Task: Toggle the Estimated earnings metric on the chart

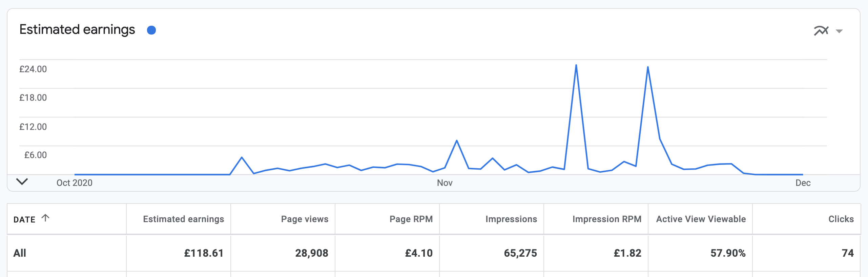Action: click(152, 30)
